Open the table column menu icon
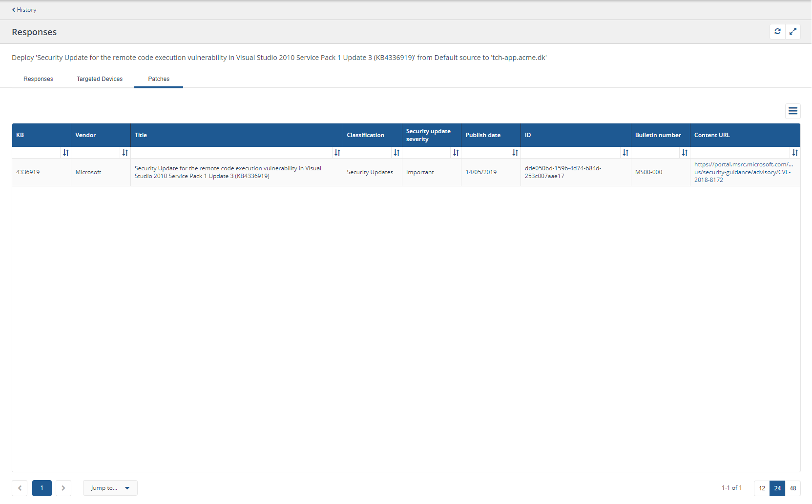This screenshot has height=504, width=812. 793,111
